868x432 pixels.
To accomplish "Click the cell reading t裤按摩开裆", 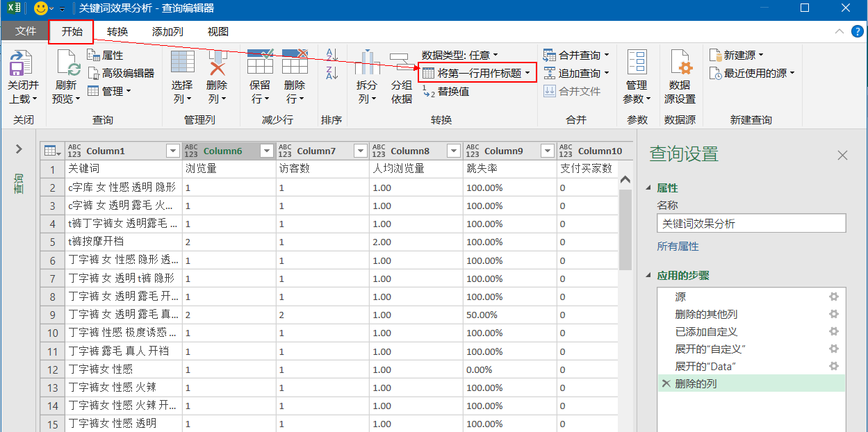I will pos(123,242).
